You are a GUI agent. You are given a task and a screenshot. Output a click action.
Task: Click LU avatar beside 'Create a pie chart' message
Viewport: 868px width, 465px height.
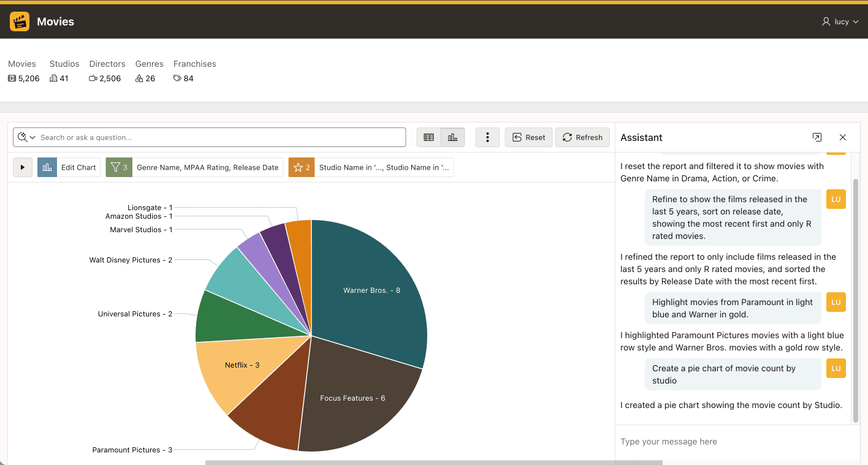836,368
